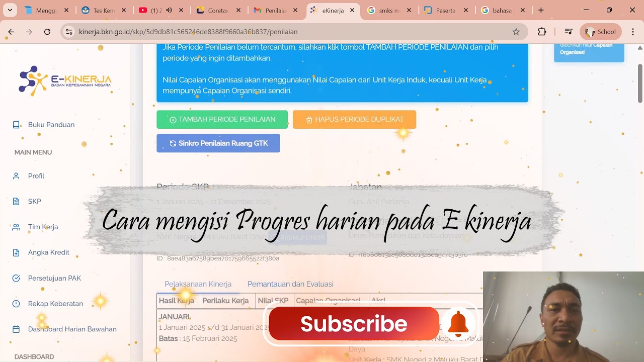The image size is (644, 362).
Task: Open the Tim Kerja menu item
Action: (43, 227)
